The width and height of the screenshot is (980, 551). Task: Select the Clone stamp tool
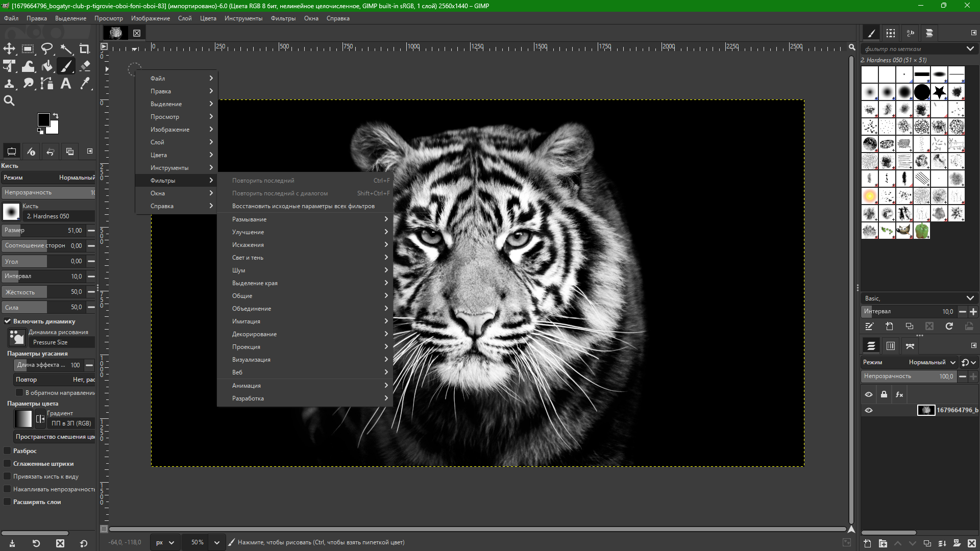[x=9, y=84]
